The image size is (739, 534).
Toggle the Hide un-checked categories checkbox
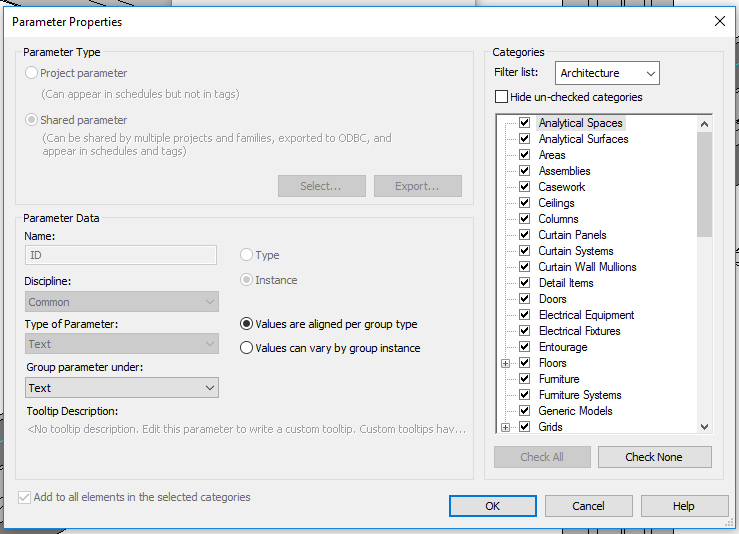point(502,98)
